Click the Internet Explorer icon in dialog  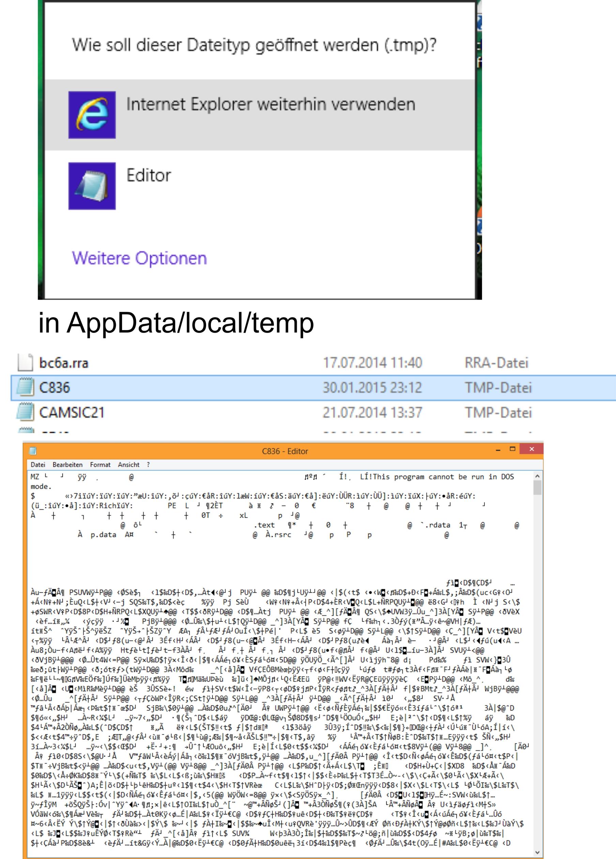point(92,115)
